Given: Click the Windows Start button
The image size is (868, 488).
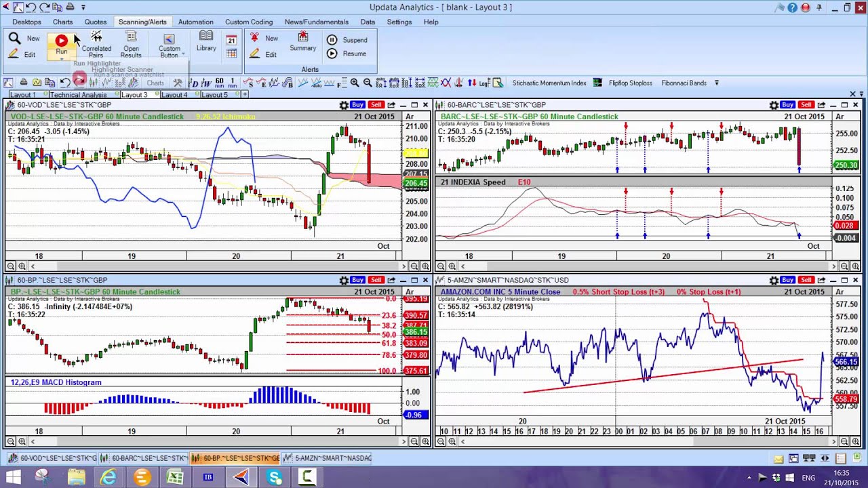Looking at the screenshot, I should (x=14, y=477).
